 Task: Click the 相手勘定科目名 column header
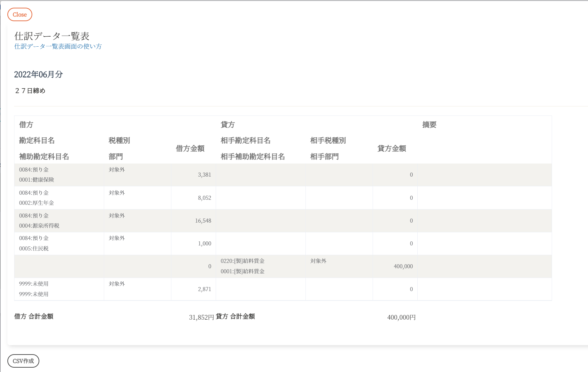click(245, 140)
